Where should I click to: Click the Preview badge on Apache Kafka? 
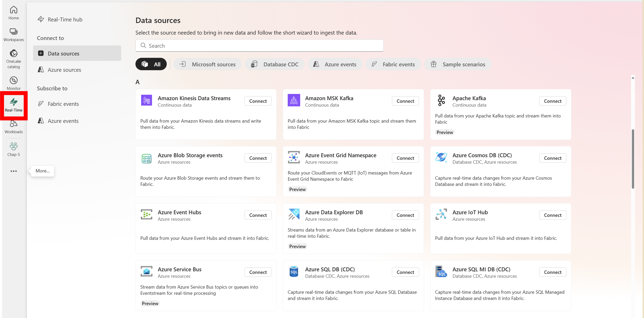pos(445,132)
